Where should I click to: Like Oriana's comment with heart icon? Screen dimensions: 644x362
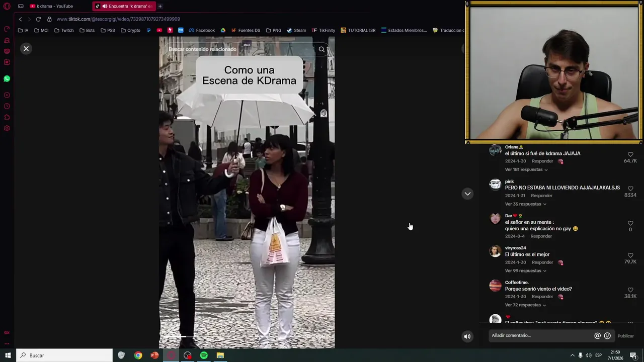click(630, 154)
